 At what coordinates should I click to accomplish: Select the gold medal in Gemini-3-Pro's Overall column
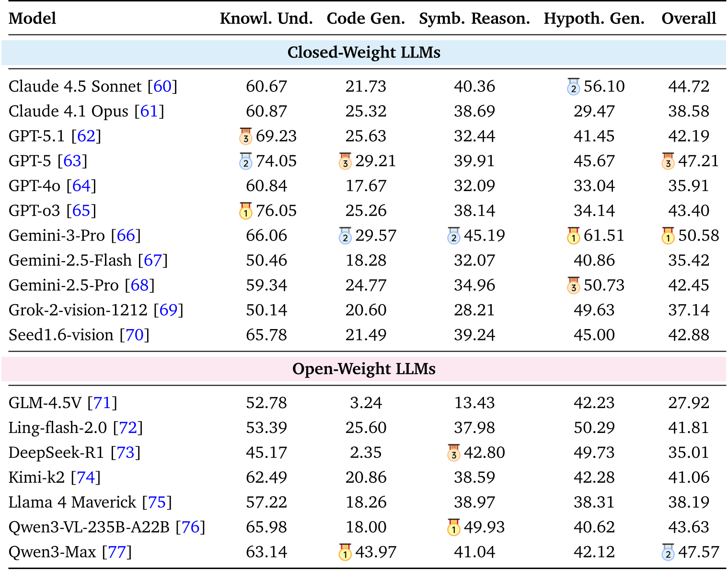pyautogui.click(x=668, y=236)
